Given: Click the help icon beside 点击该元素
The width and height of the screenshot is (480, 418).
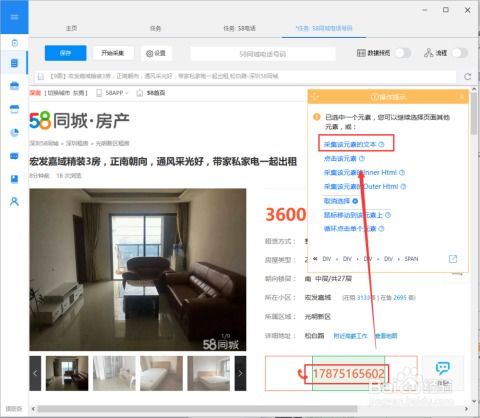Looking at the screenshot, I should coord(362,158).
